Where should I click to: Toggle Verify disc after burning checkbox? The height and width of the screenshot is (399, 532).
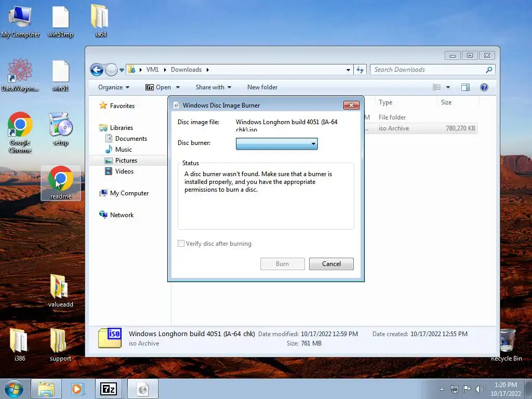coord(181,243)
